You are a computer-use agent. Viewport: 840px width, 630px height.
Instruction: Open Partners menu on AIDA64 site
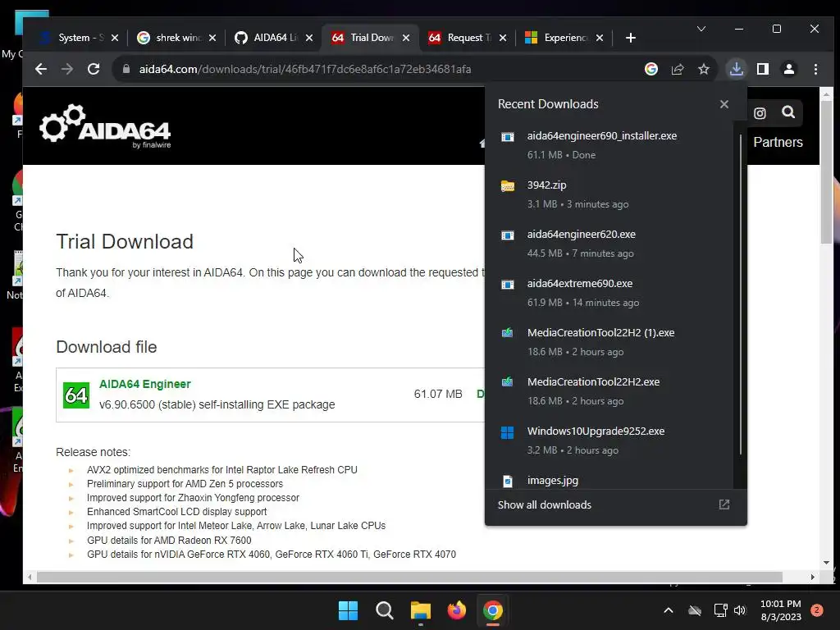click(778, 142)
